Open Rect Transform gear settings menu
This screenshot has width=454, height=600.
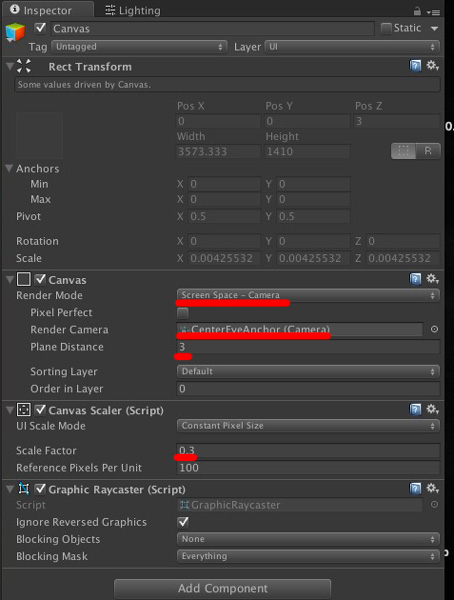click(x=433, y=65)
